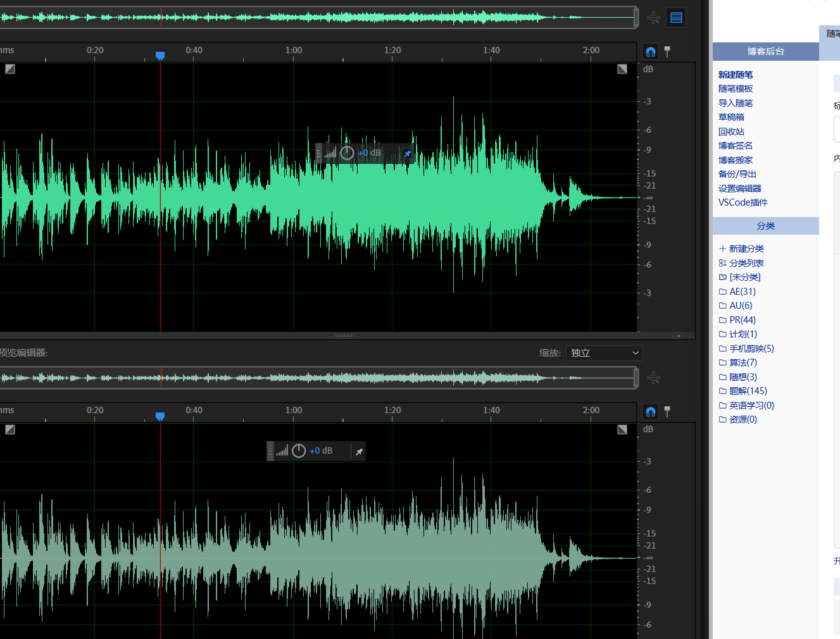Click the level meter icon in preview HUD
The height and width of the screenshot is (639, 840).
[x=282, y=450]
